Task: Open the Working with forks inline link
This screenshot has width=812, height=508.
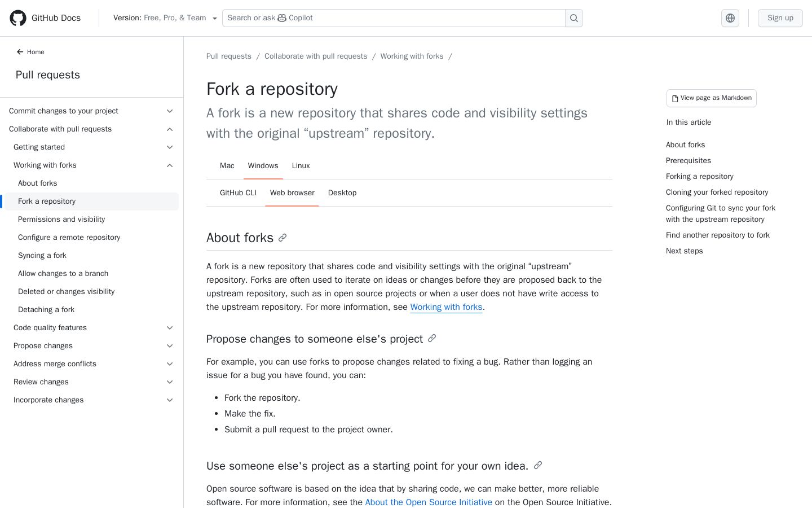Action: coord(446,307)
